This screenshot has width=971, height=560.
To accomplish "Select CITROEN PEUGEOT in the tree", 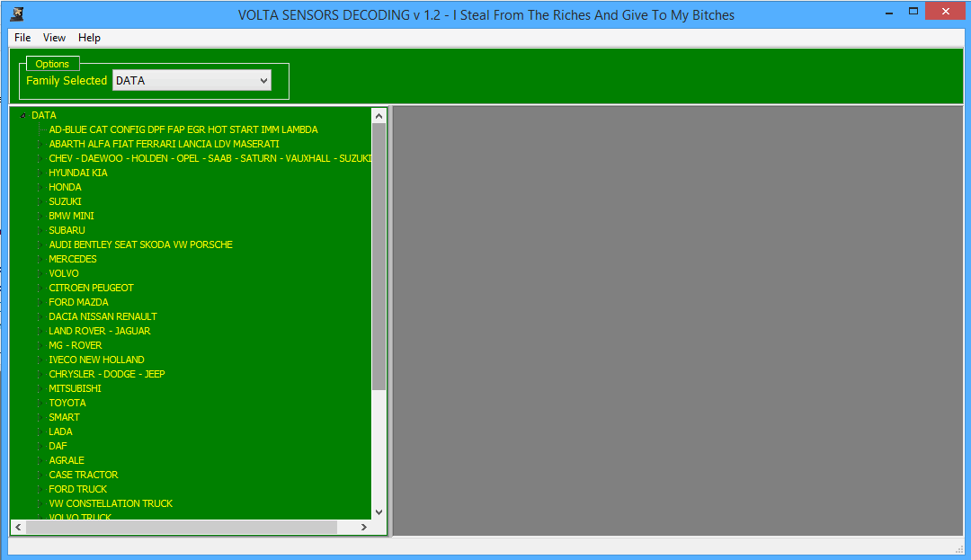I will [91, 288].
